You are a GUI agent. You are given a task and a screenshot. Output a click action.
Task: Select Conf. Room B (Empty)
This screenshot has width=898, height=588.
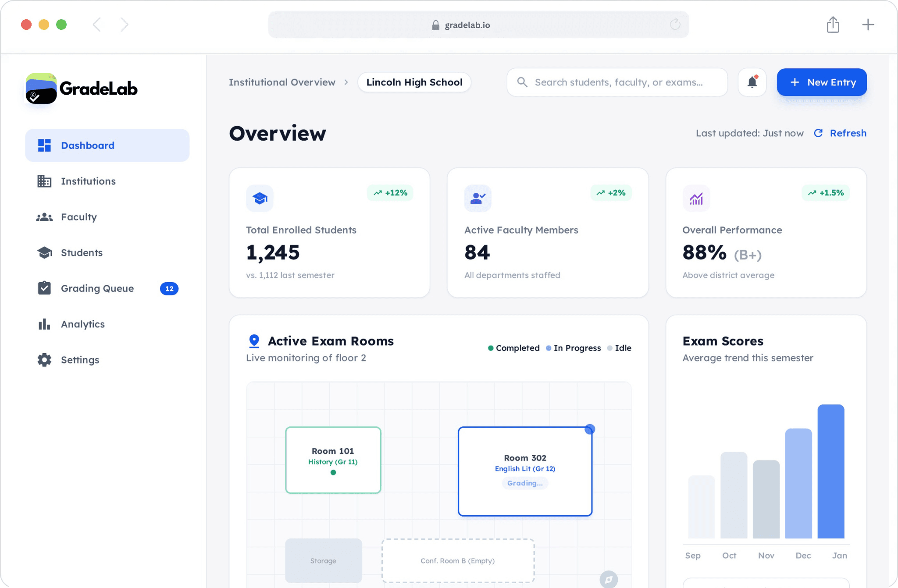click(x=458, y=561)
